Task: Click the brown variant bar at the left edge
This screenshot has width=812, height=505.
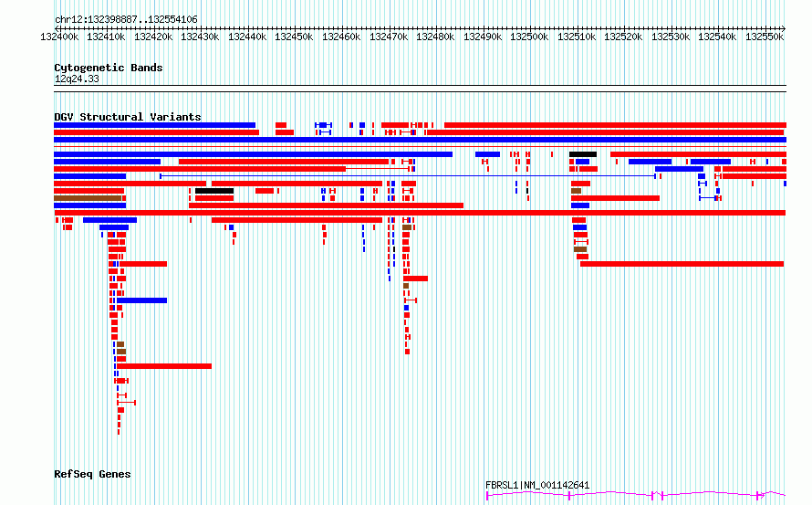Action: point(88,198)
